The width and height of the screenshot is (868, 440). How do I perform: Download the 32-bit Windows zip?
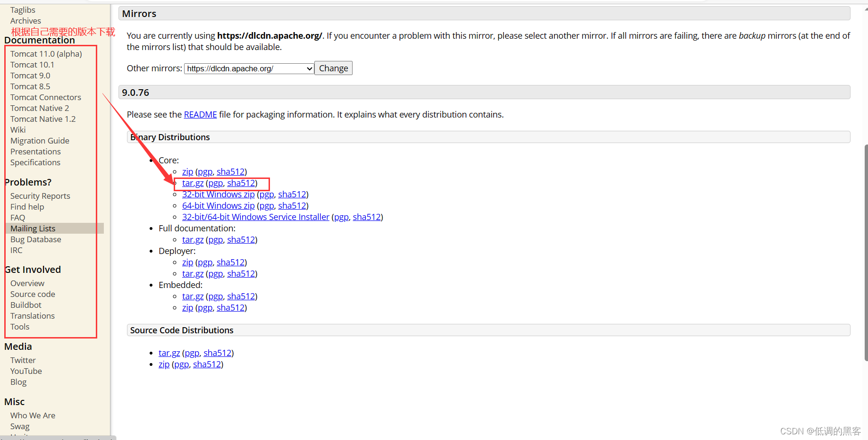218,195
